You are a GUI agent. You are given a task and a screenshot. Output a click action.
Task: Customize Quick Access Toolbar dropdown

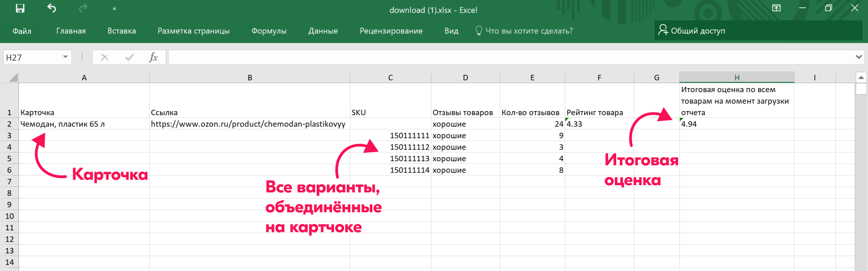tap(114, 9)
